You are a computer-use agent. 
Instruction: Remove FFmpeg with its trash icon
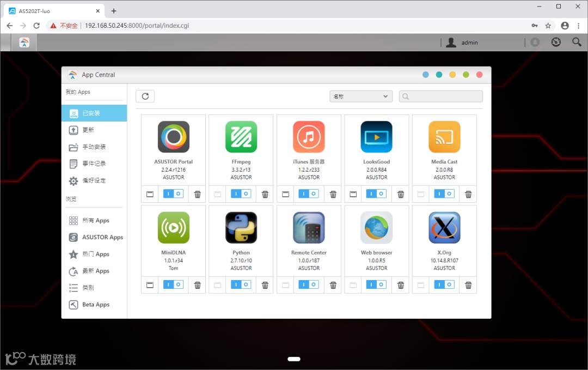click(x=265, y=194)
